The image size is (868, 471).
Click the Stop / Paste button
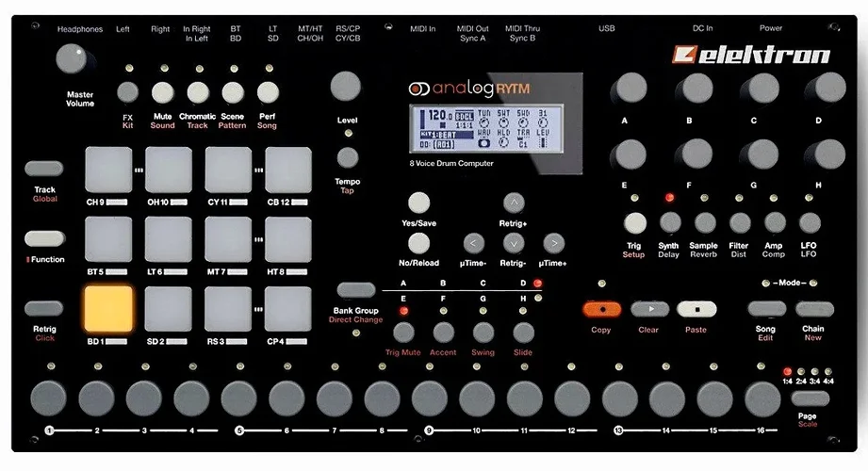click(697, 309)
